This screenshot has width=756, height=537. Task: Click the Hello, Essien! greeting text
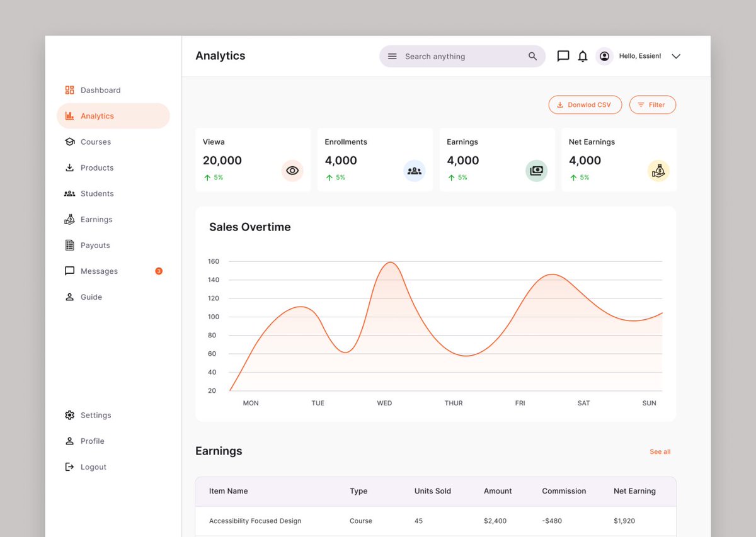point(640,56)
